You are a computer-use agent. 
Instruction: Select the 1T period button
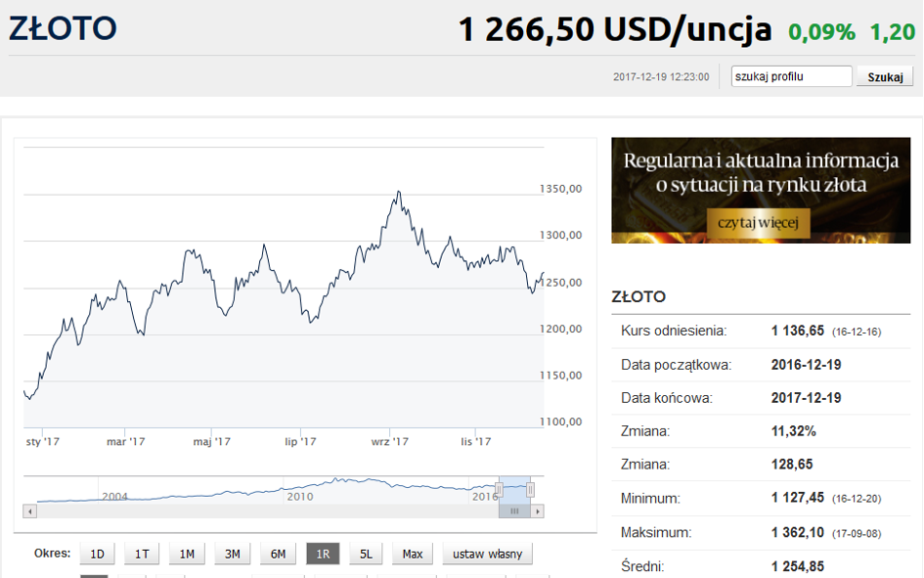[x=142, y=554]
